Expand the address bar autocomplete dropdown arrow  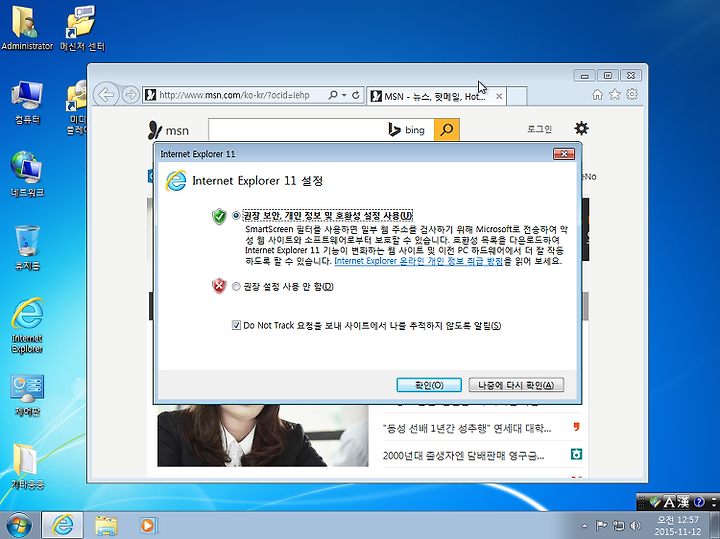pyautogui.click(x=344, y=95)
